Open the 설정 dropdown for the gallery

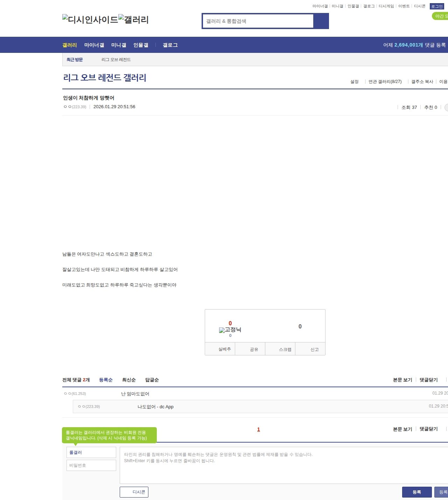point(355,82)
